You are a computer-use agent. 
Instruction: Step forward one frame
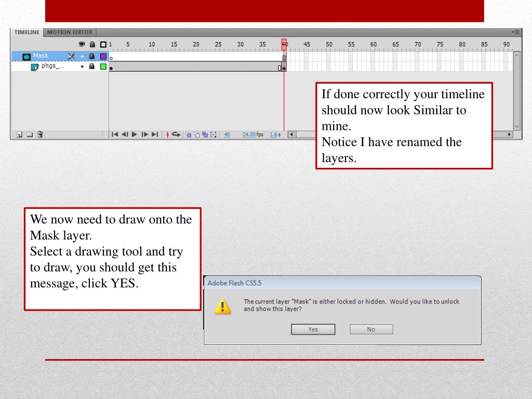point(144,135)
